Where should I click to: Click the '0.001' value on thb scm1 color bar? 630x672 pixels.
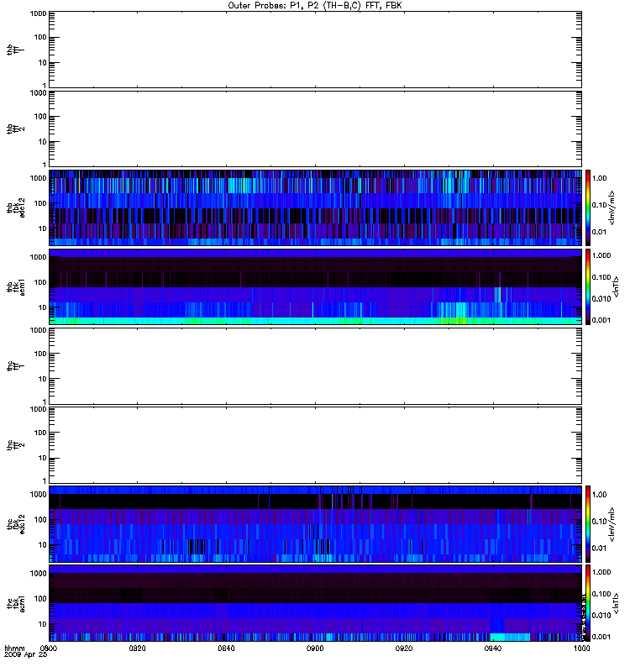601,320
